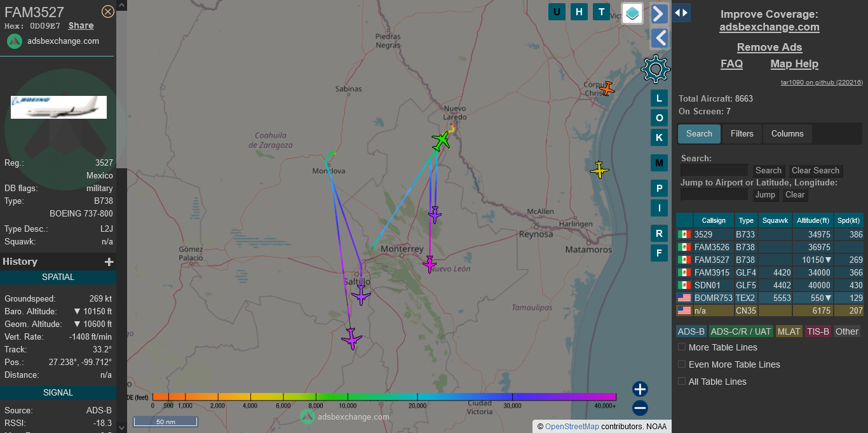This screenshot has width=868, height=433.
Task: Select the purple aircraft southwest of Saltillo
Action: [x=351, y=338]
